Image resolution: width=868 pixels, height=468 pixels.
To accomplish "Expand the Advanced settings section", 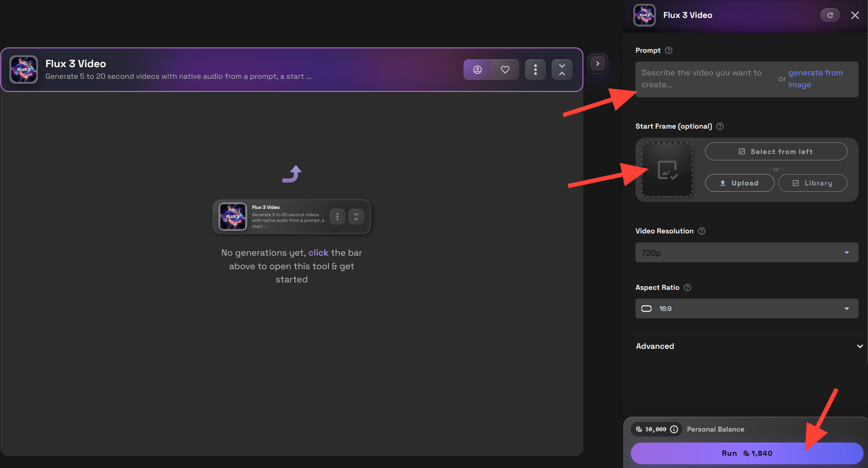I will click(749, 346).
